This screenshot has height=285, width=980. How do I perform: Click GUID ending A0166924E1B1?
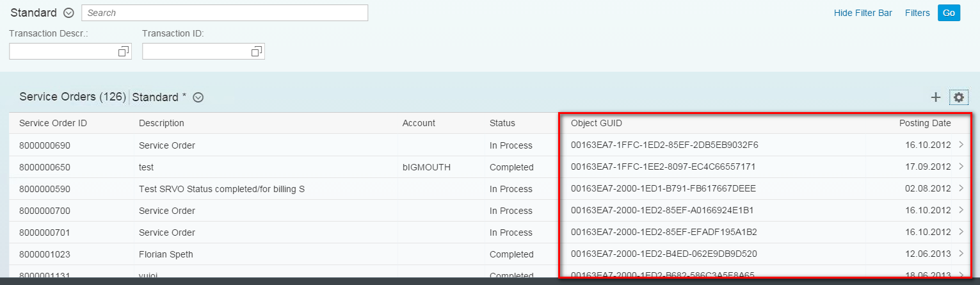coord(663,211)
